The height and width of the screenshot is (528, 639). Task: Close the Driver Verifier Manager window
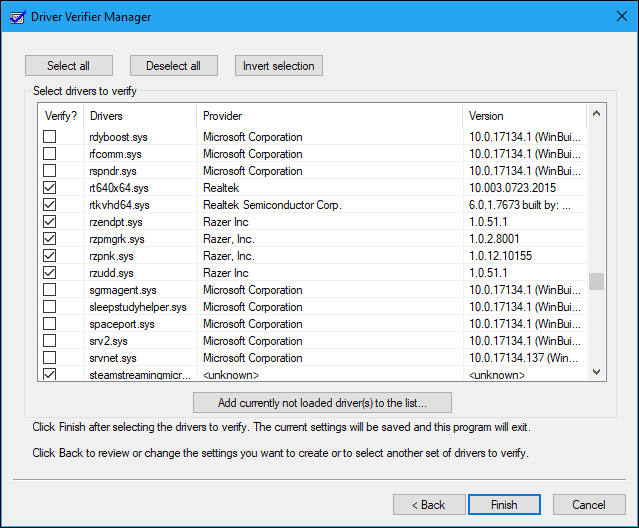pyautogui.click(x=622, y=16)
